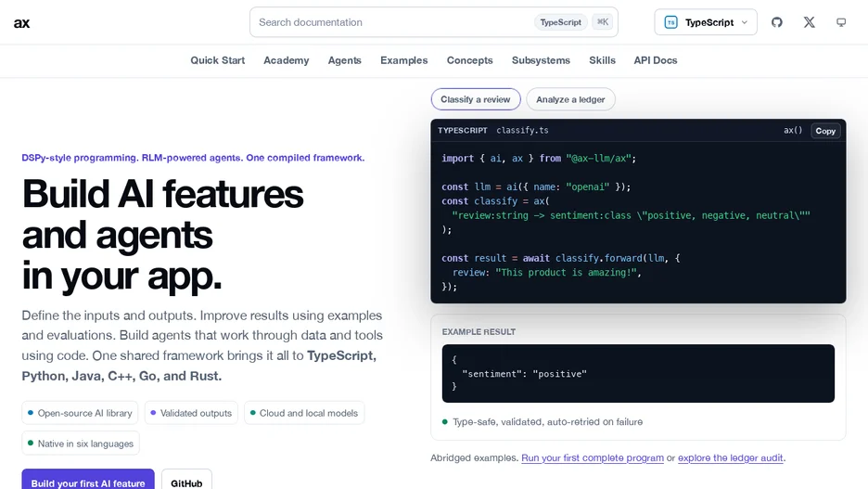Click the DSPy-style programming tagline
868x489 pixels.
(x=193, y=158)
